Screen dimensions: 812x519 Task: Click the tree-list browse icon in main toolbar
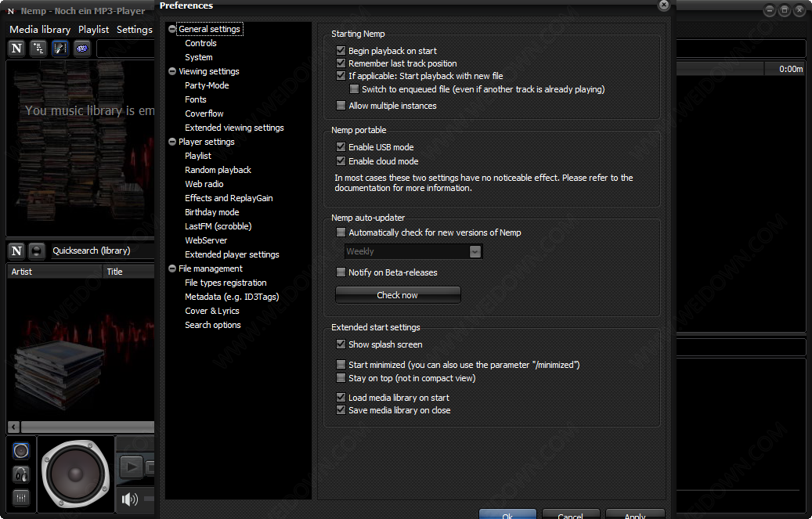[38, 49]
